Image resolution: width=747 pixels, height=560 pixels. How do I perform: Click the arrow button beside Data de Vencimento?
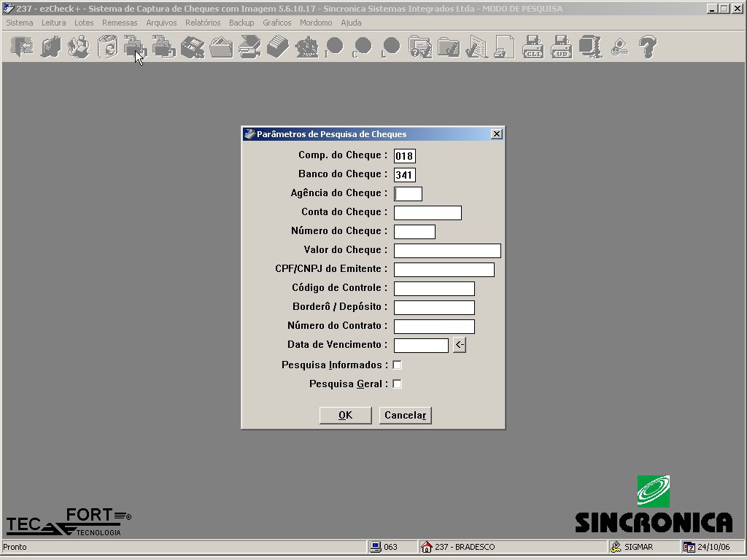[460, 345]
